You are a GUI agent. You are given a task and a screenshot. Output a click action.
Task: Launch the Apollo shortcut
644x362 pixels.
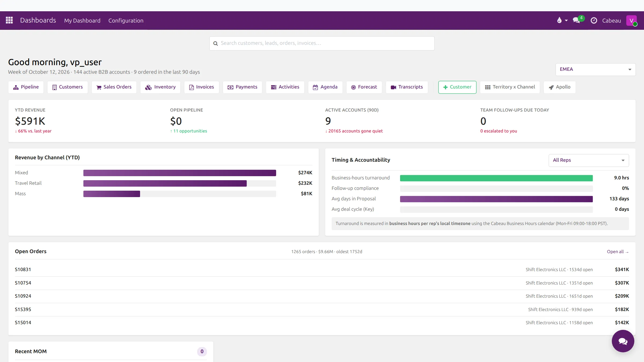pos(560,87)
